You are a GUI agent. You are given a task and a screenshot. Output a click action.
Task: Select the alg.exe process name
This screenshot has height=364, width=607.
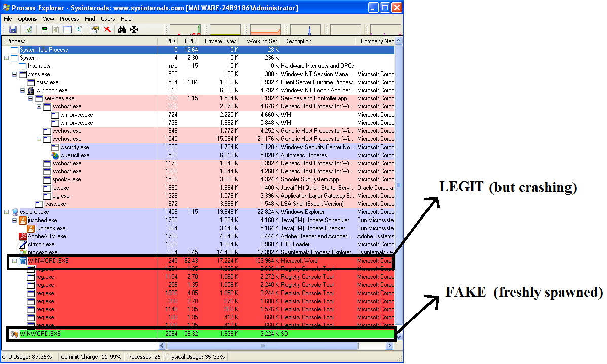click(x=61, y=196)
